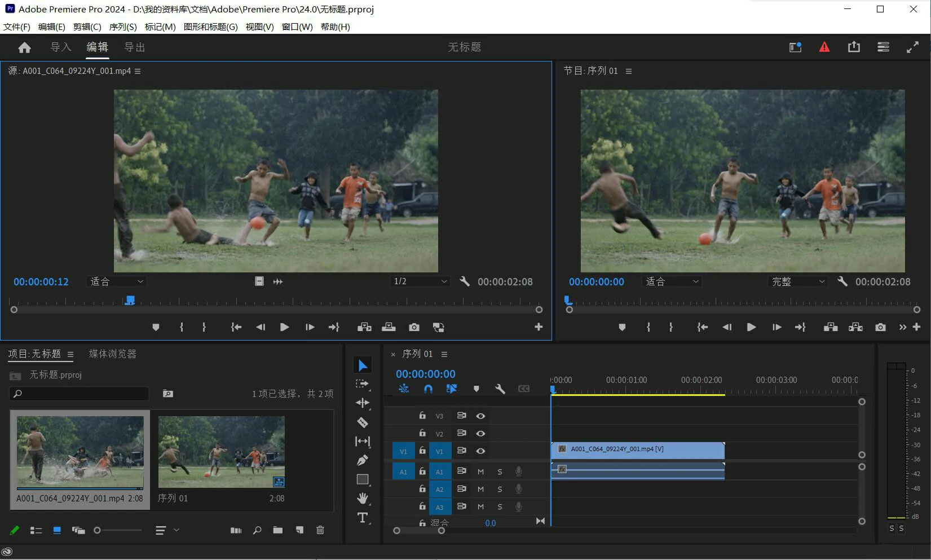Click the Export Frame camera icon in Source monitor

(x=414, y=327)
